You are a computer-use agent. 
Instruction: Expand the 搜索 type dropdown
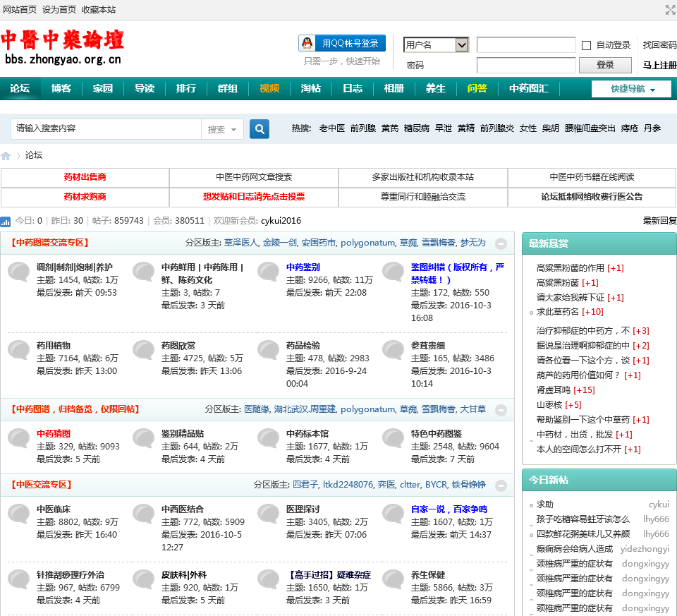[223, 129]
